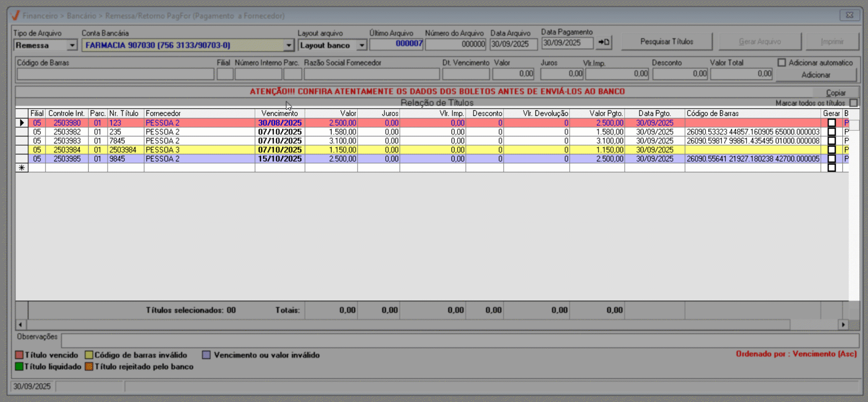Tick Gerar checkbox for title 2503985
Image resolution: width=868 pixels, height=402 pixels.
point(832,159)
